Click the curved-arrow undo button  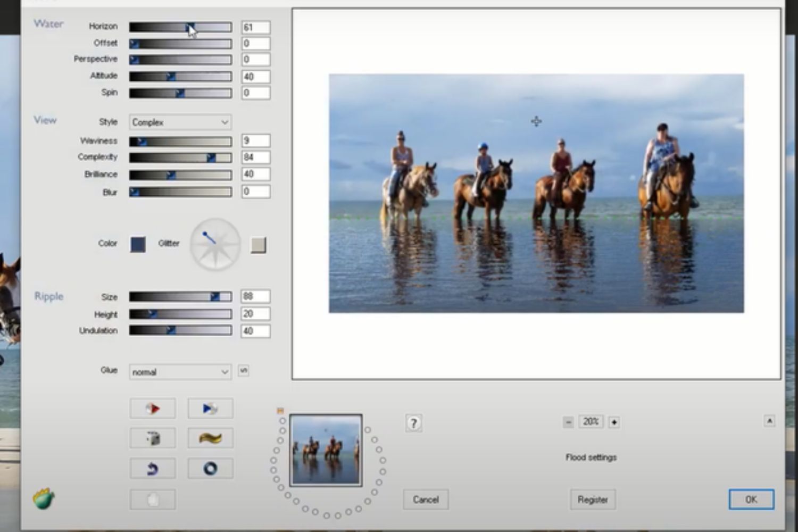(x=153, y=469)
